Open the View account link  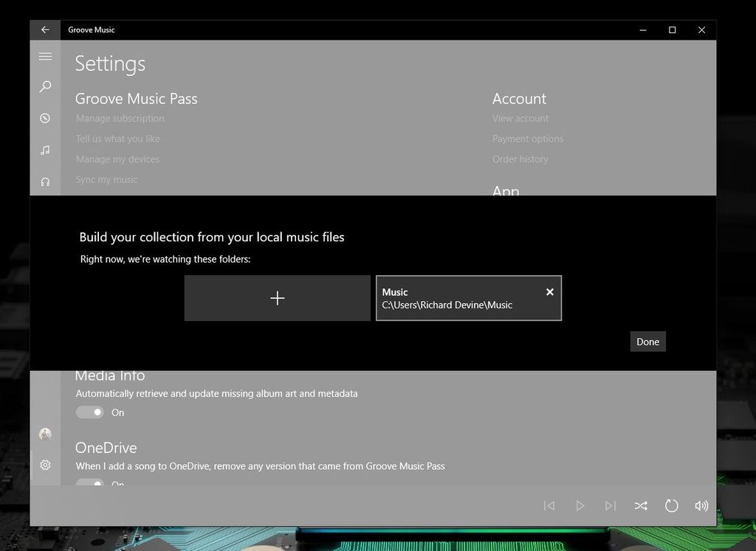520,118
